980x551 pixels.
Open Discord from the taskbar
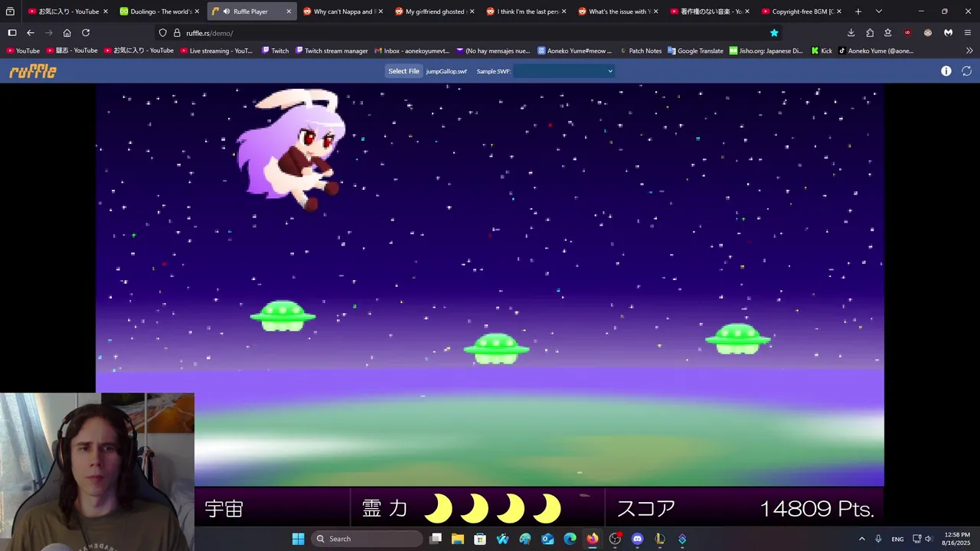pos(637,539)
